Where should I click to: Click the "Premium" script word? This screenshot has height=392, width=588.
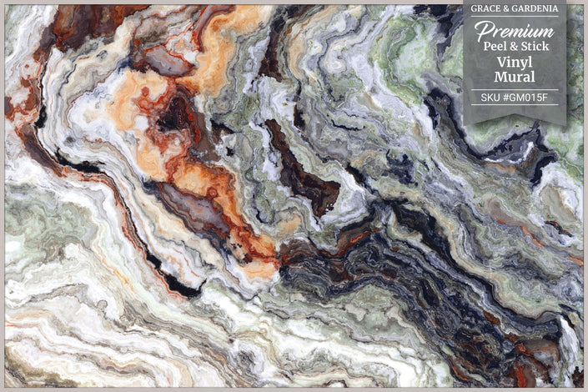pyautogui.click(x=514, y=31)
